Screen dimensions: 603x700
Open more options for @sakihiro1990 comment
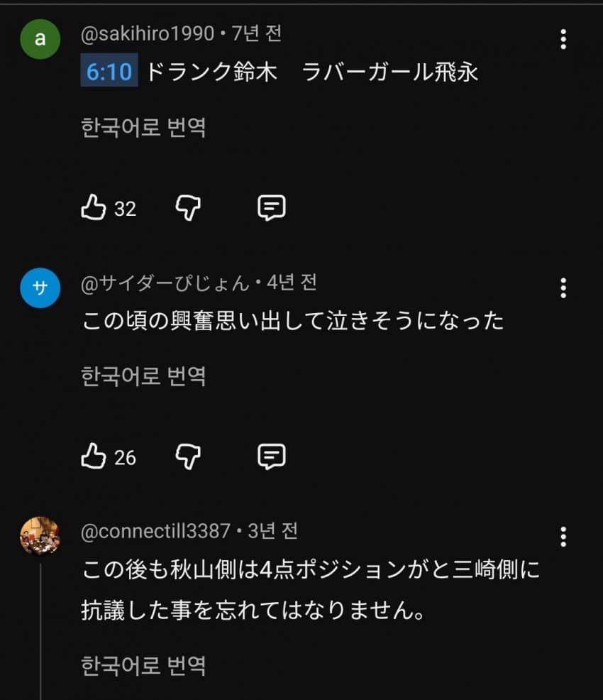pos(563,39)
